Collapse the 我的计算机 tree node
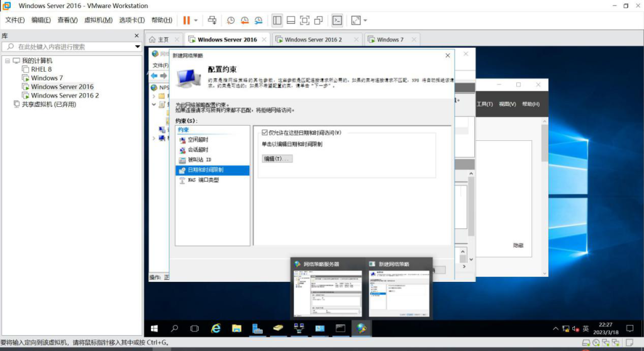 click(x=8, y=60)
